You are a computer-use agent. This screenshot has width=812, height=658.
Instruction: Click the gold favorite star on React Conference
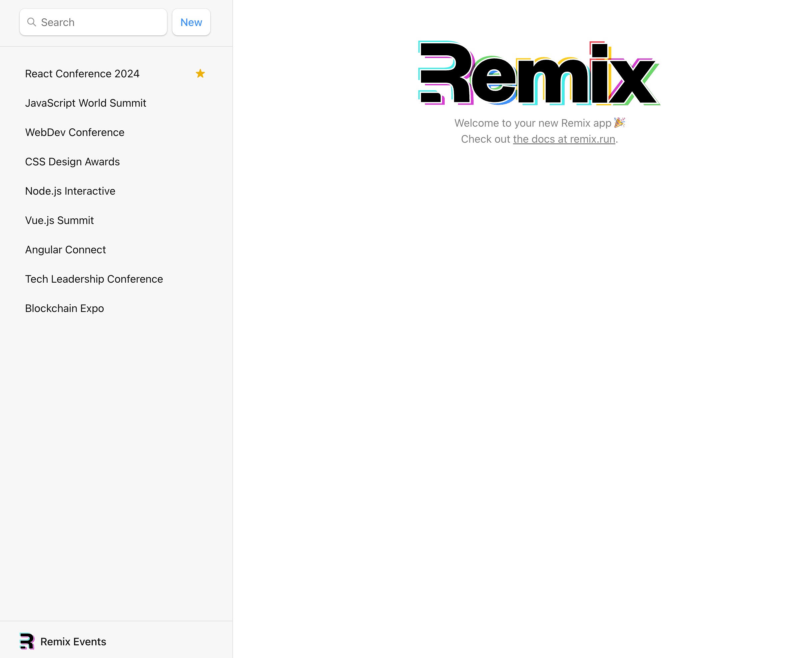click(200, 74)
